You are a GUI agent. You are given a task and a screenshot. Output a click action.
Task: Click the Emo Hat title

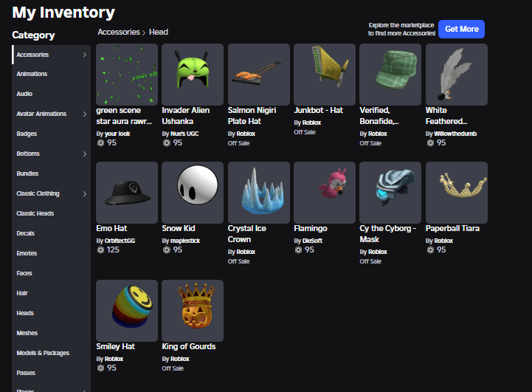(x=111, y=228)
